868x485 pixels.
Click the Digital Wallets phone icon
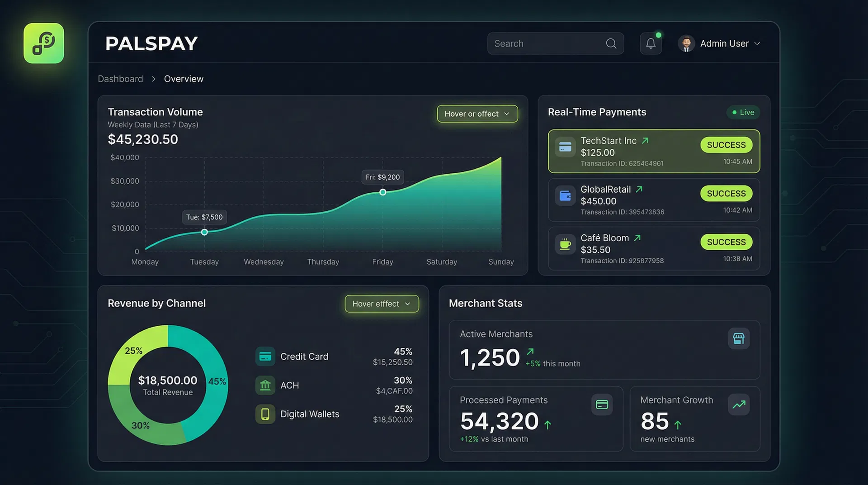coord(265,414)
